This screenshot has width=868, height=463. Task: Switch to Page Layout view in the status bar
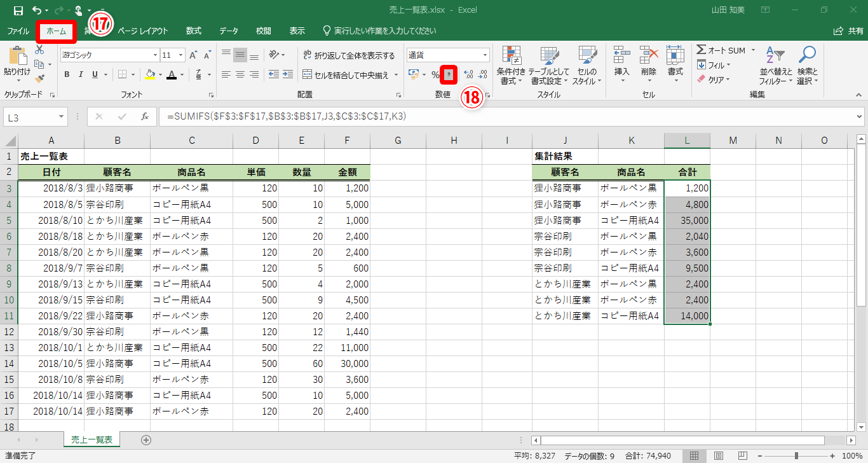pos(718,455)
